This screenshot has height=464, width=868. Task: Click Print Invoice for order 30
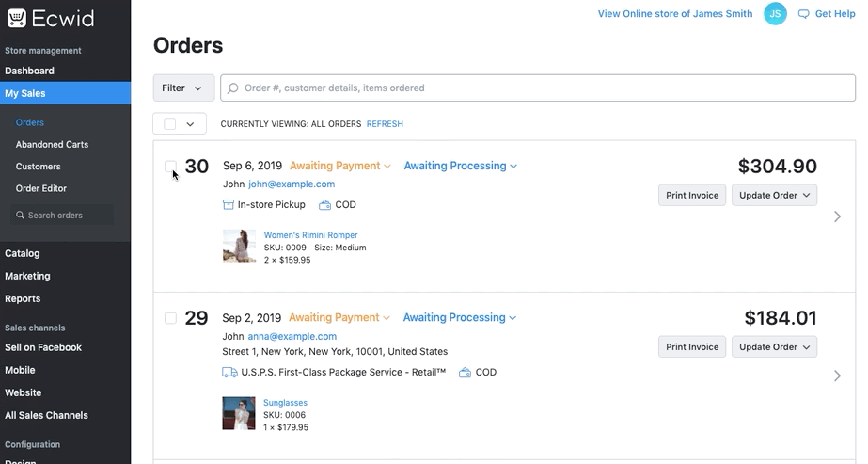tap(691, 196)
